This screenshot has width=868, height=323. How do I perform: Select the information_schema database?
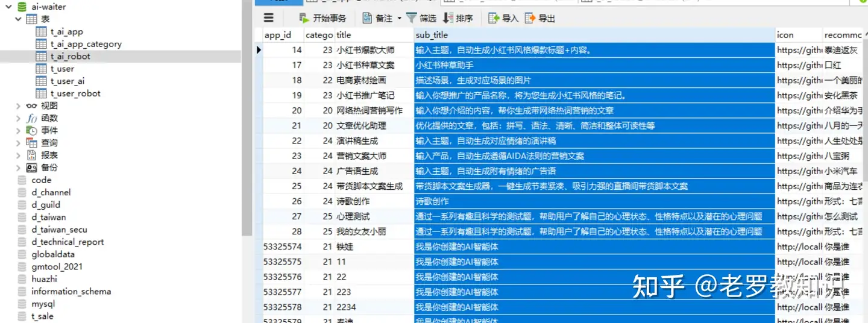coord(71,291)
